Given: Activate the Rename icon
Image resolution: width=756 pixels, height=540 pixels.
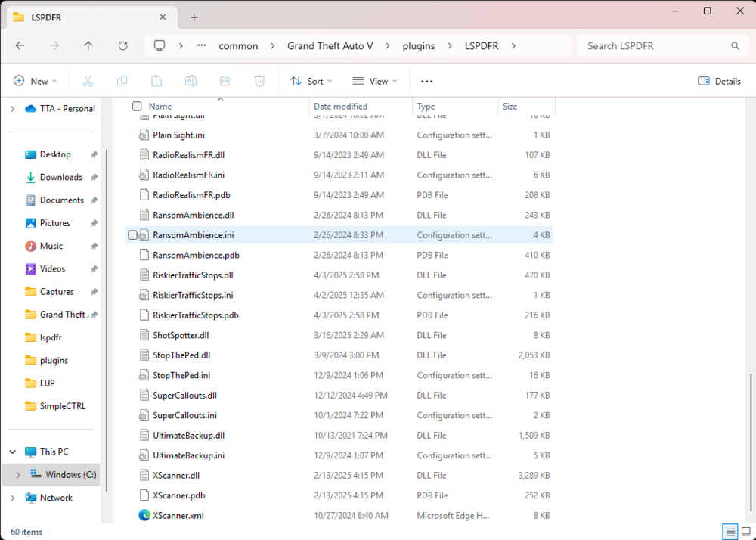Looking at the screenshot, I should tap(191, 81).
